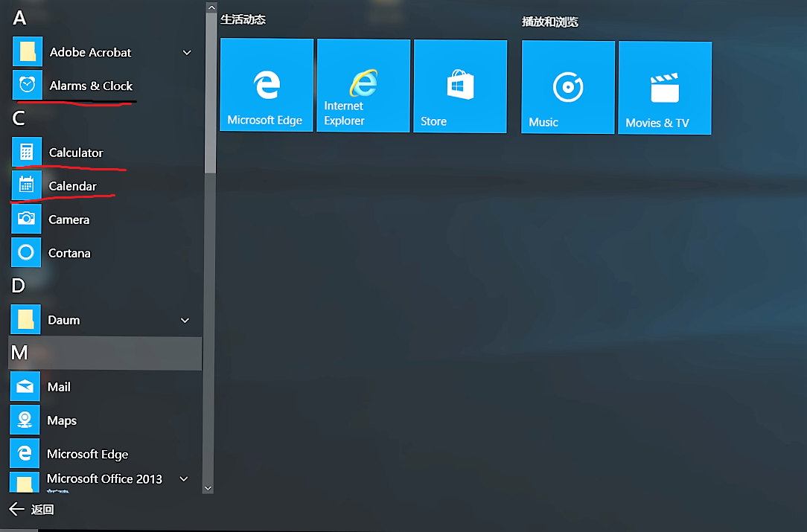Screen dimensions: 807x532
Task: Click the Cortana text label
Action: pyautogui.click(x=69, y=253)
